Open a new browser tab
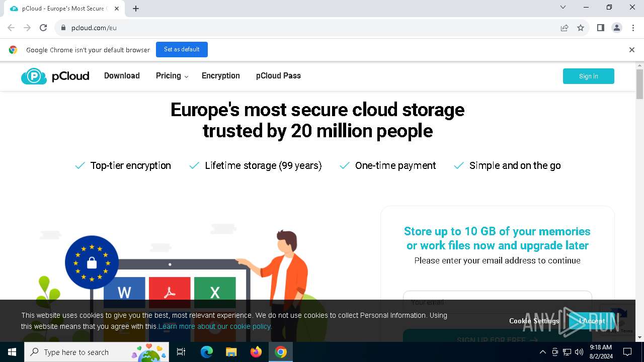Image resolution: width=644 pixels, height=362 pixels. [x=136, y=9]
